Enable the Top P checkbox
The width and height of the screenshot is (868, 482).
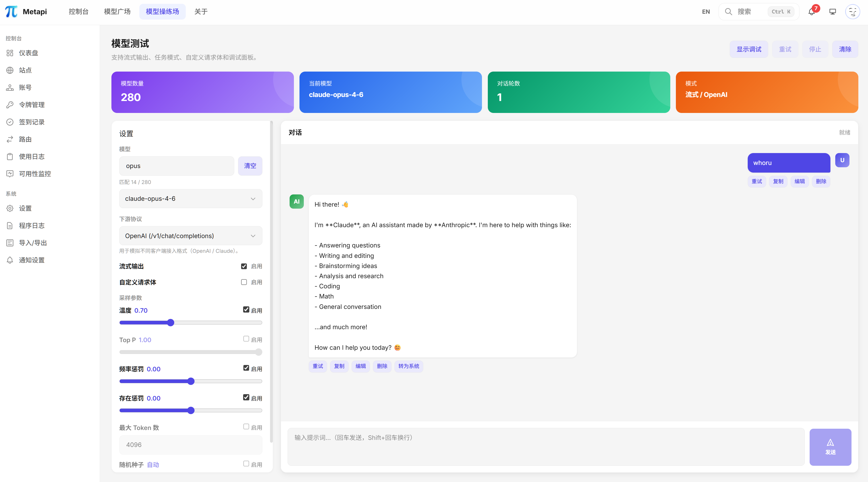click(x=246, y=339)
